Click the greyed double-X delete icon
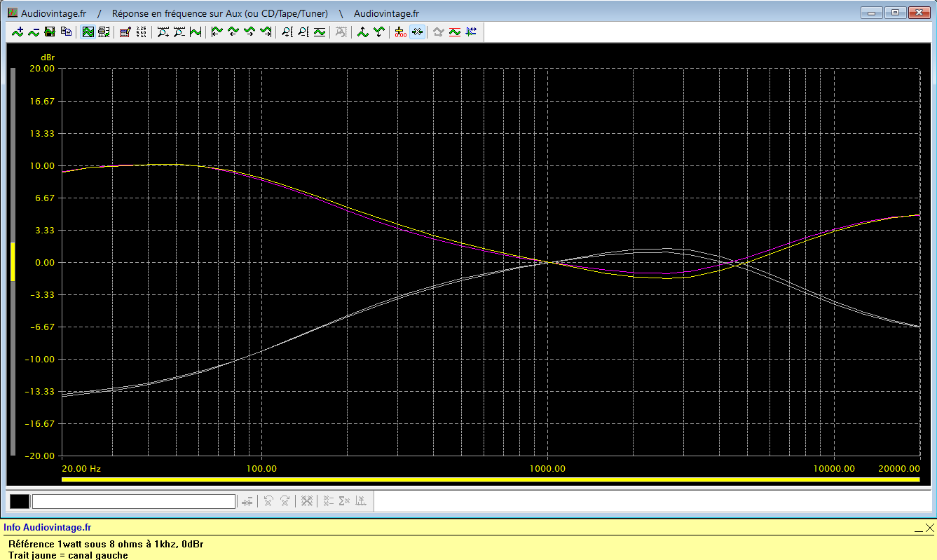937x560 pixels. 306,501
